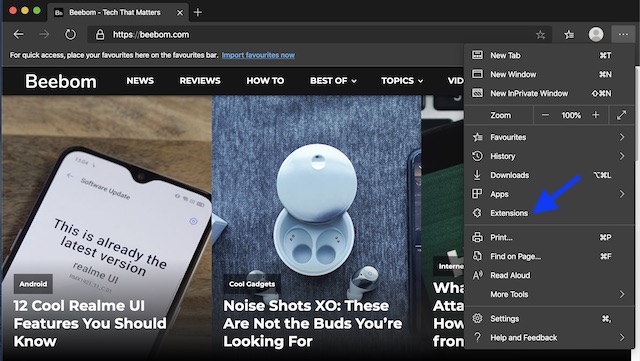640x361 pixels.
Task: Open Settings from the menu
Action: point(549,318)
